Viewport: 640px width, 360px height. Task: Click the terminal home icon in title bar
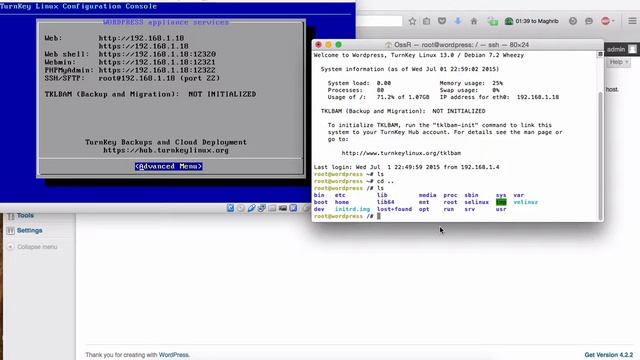pos(389,45)
